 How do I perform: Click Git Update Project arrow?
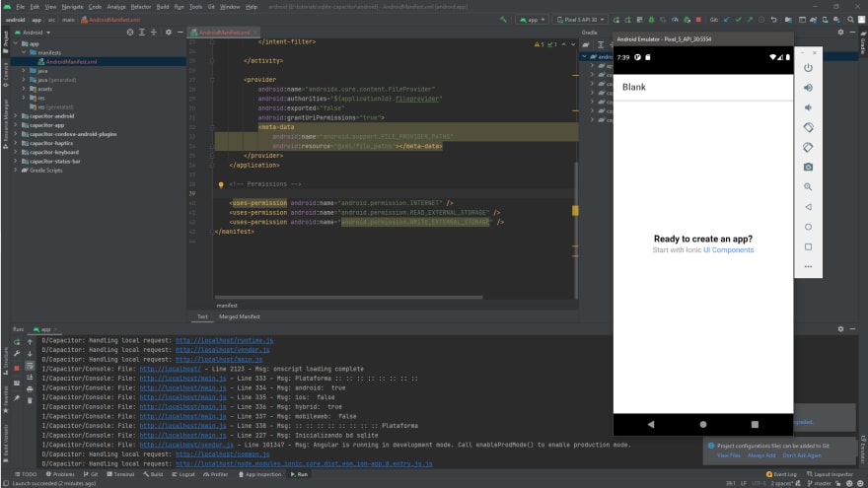point(726,20)
